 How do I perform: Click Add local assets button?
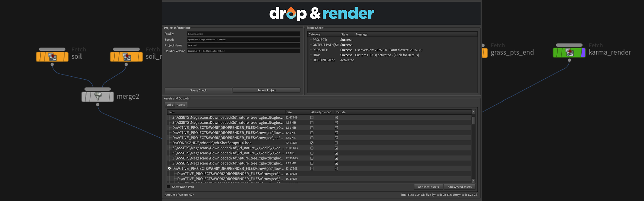[428, 187]
